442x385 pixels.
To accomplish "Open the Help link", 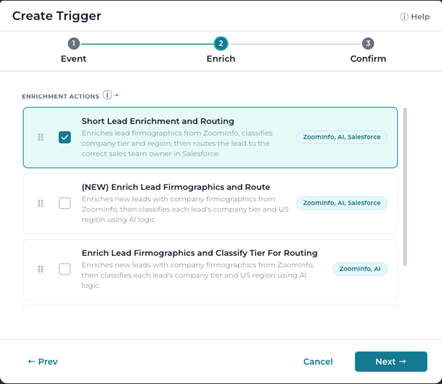I will [415, 17].
